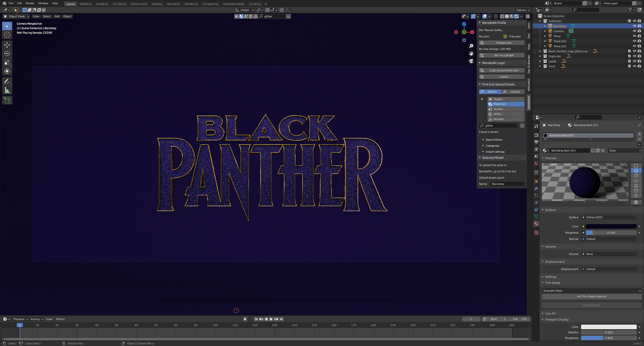644x346 pixels.
Task: Open the Surface Color swatch picker
Action: pos(611,226)
